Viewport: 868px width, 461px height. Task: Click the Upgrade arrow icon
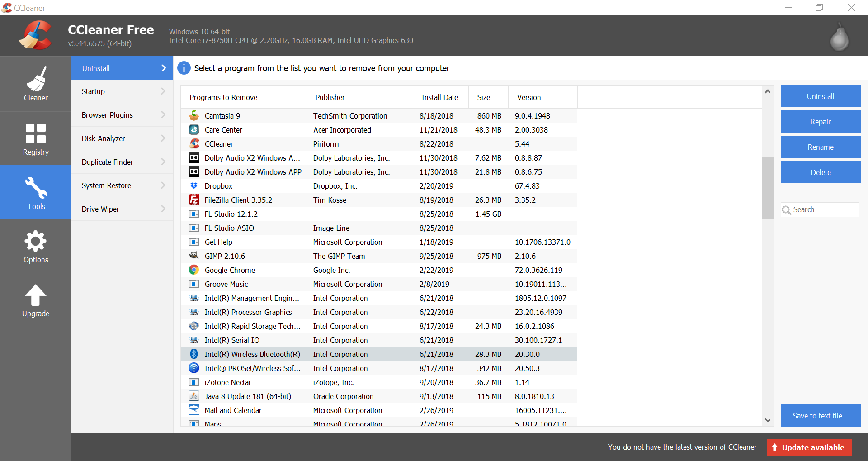pos(36,295)
